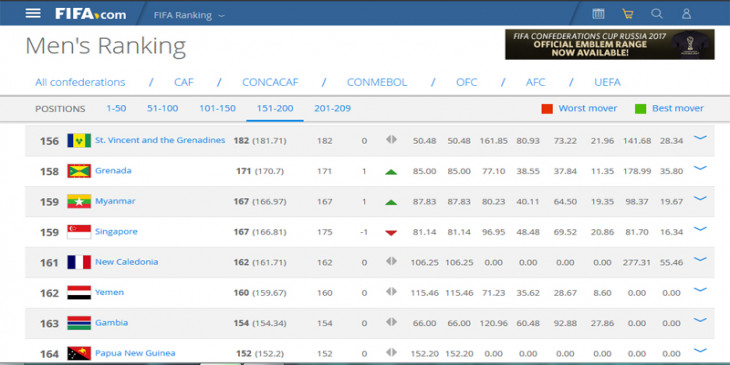Show positions 51-100

coord(162,108)
